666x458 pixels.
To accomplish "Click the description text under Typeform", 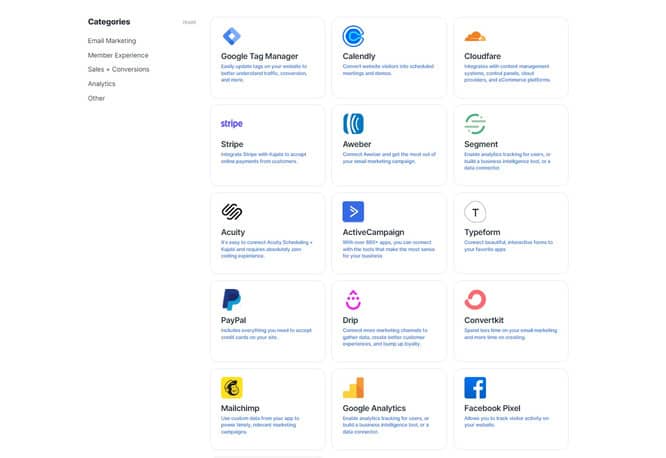I will (x=508, y=246).
